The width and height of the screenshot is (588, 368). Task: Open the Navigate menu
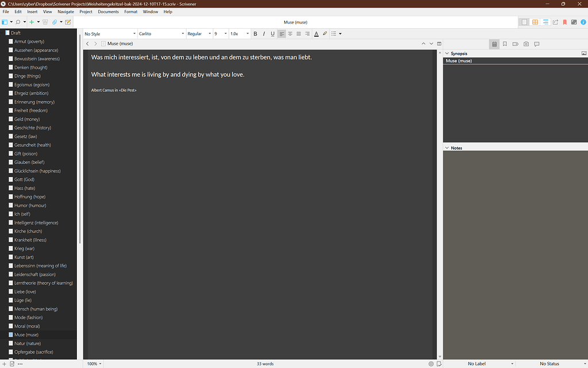pyautogui.click(x=65, y=11)
